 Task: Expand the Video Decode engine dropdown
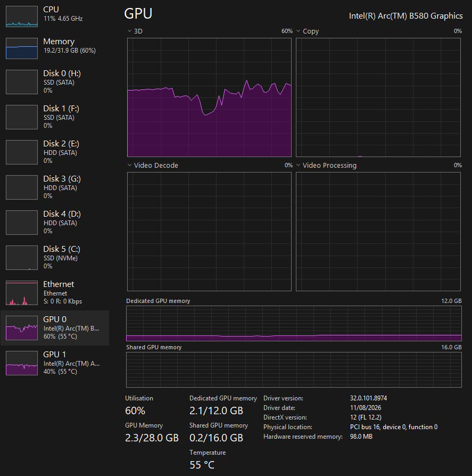pos(153,166)
